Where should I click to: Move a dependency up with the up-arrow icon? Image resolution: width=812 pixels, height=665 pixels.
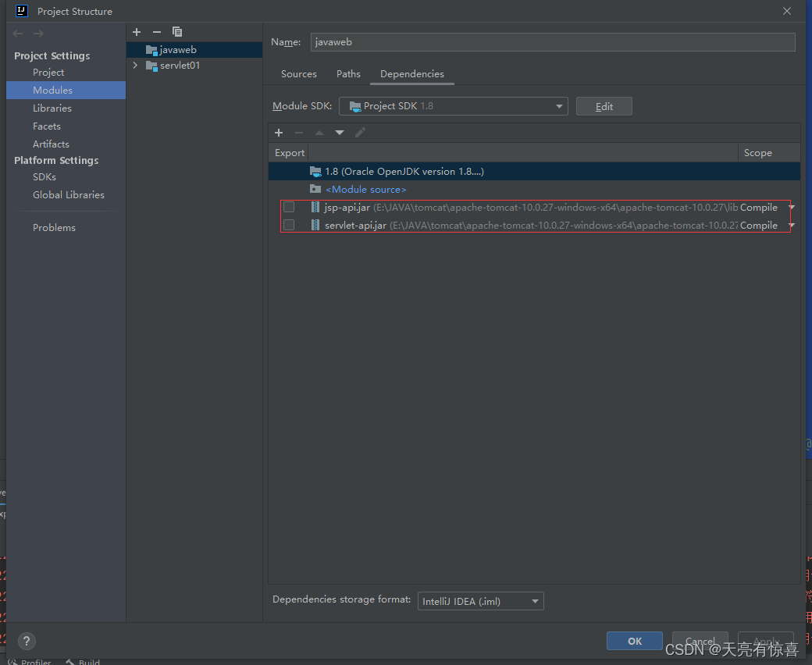coord(319,133)
